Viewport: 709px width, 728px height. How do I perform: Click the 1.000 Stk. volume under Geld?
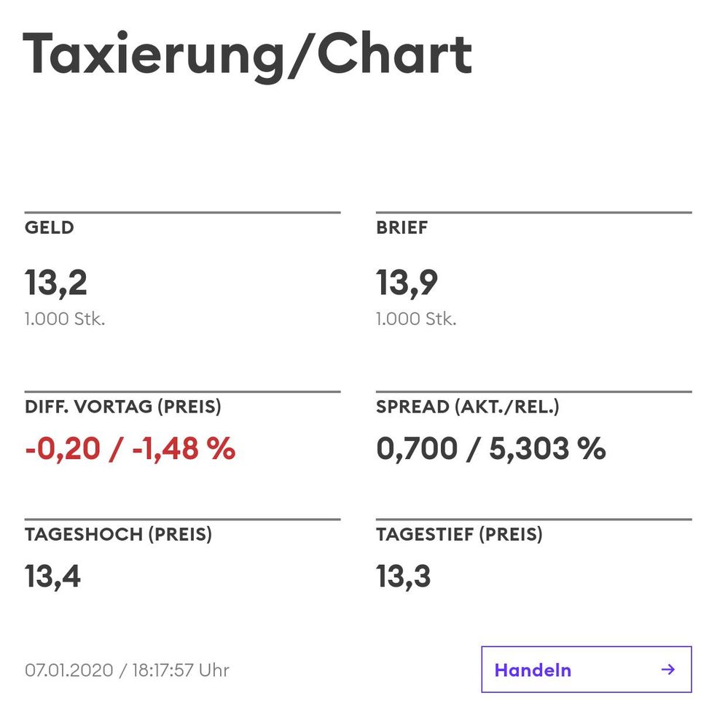coord(65,319)
